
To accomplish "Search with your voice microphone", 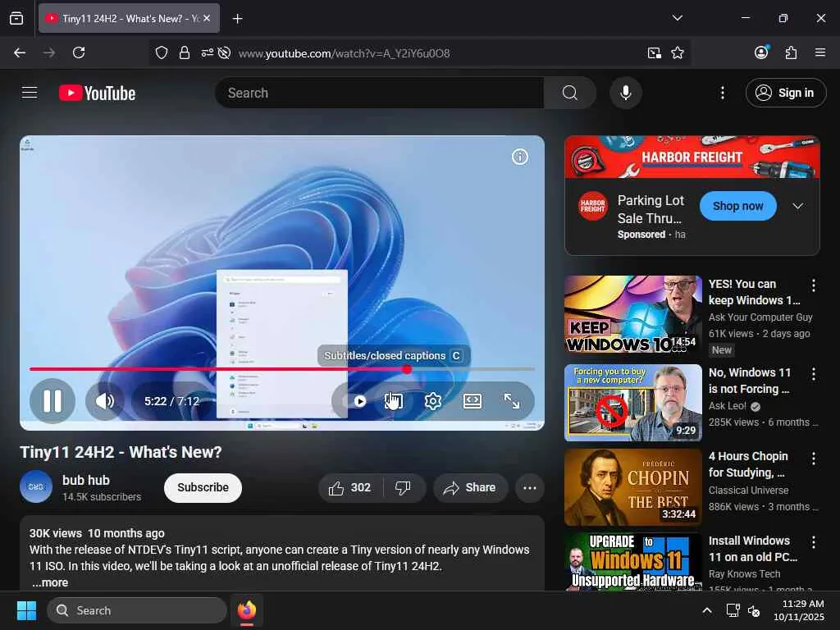I will click(x=626, y=93).
